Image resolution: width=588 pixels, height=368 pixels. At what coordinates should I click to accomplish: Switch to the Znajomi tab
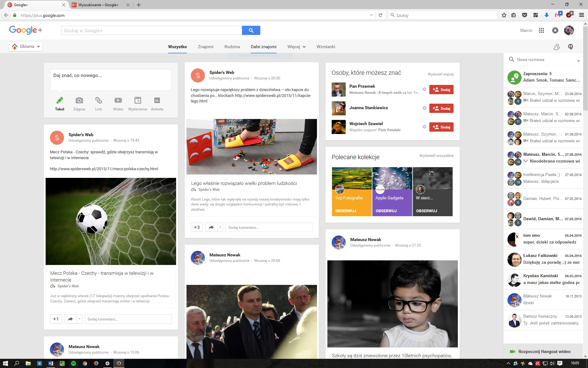205,47
